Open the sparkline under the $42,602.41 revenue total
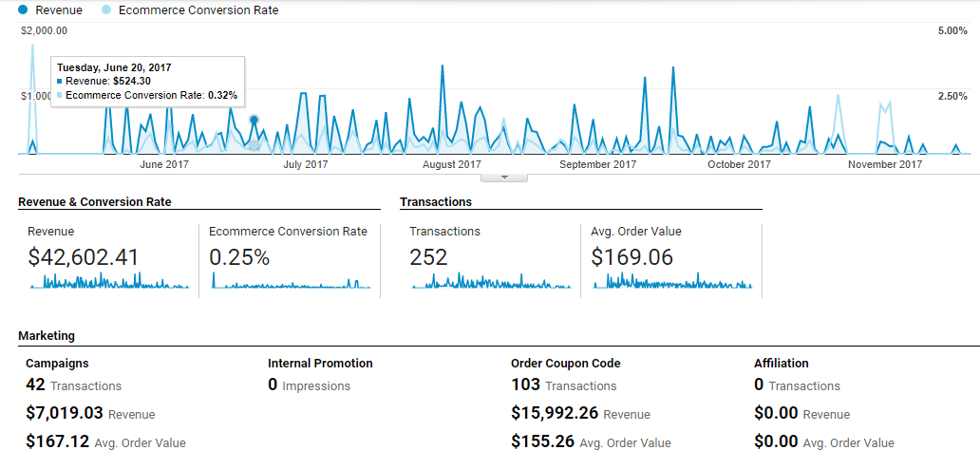Screen dimensions: 980x469 point(108,281)
